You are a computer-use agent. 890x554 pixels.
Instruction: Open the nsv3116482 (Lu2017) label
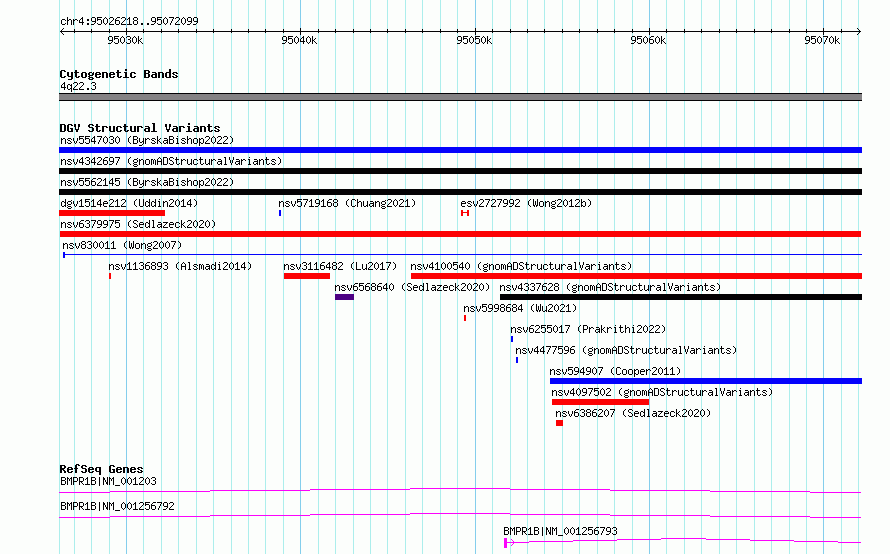[340, 266]
